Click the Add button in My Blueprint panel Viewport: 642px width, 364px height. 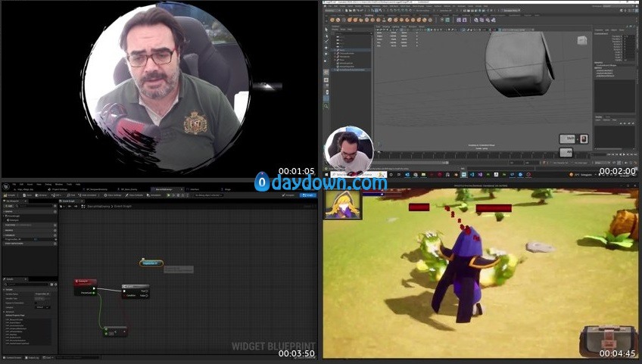(x=10, y=206)
